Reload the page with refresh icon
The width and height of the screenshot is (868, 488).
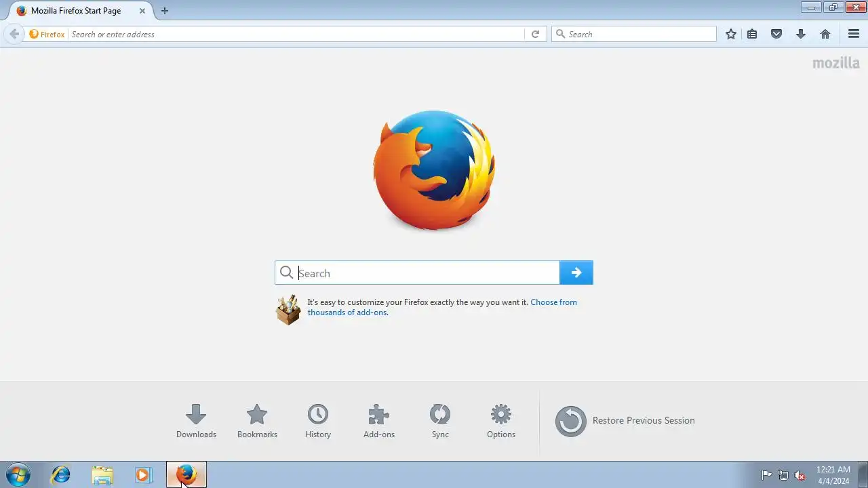point(535,34)
